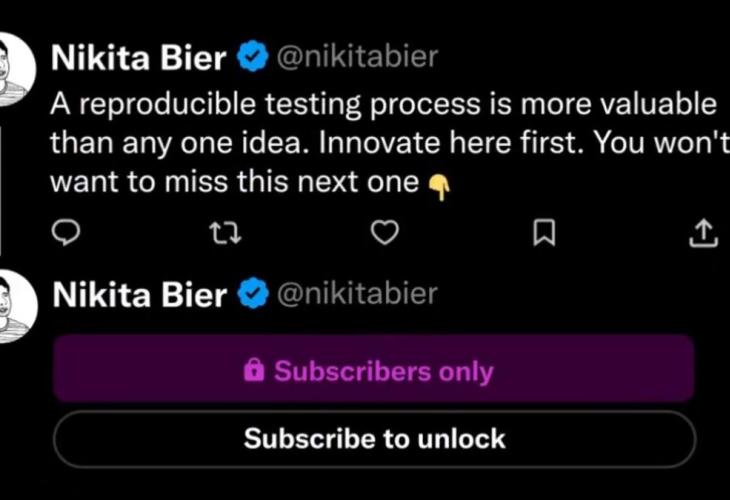The height and width of the screenshot is (500, 730).
Task: Open the share menu for the tweet
Action: [704, 233]
